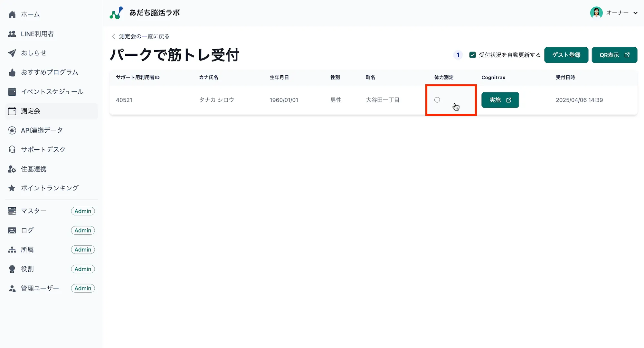This screenshot has height=348, width=644.
Task: Click the ゲスト登録 button
Action: tap(566, 55)
